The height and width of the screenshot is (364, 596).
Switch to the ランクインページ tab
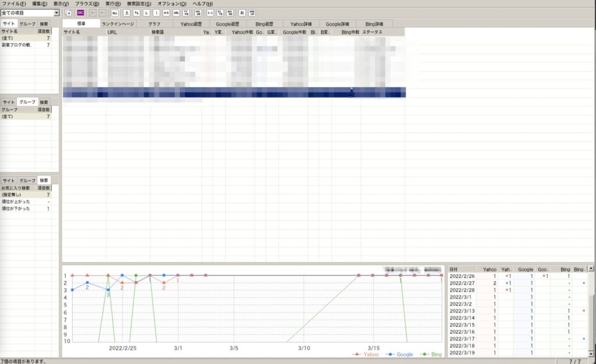[x=118, y=24]
